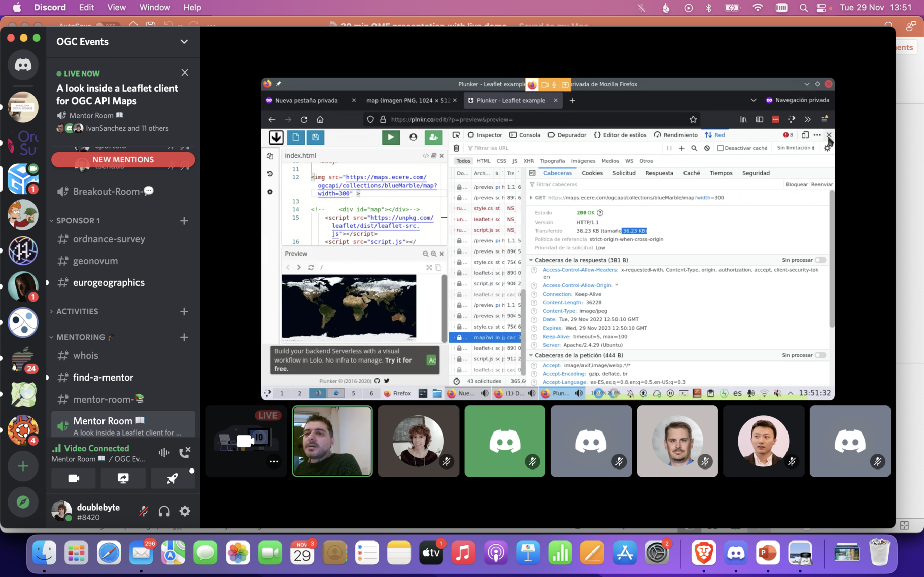The height and width of the screenshot is (577, 924).
Task: Click the Filtrar las URL field
Action: 563,148
